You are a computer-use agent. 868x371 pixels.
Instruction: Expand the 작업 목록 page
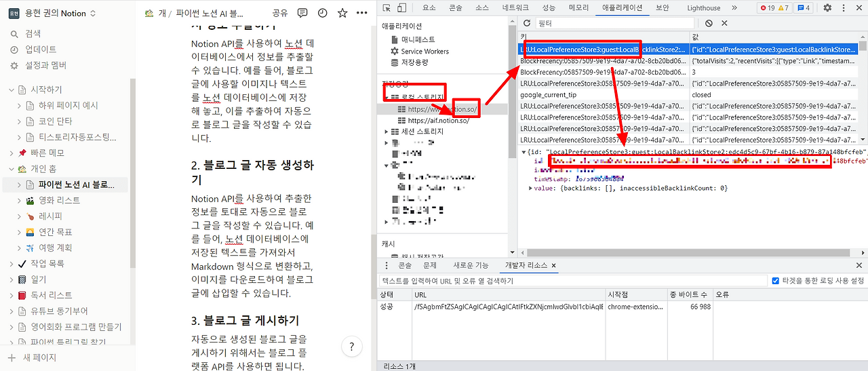coord(11,263)
